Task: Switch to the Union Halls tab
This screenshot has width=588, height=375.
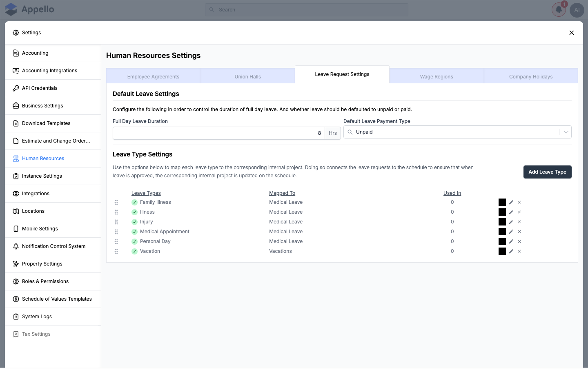Action: coord(248,76)
